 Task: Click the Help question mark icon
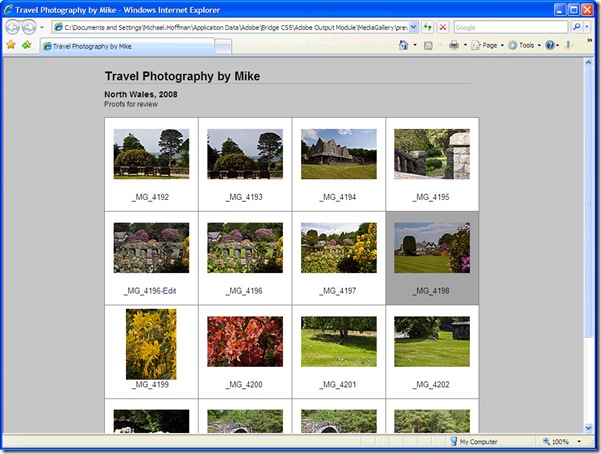pos(550,45)
